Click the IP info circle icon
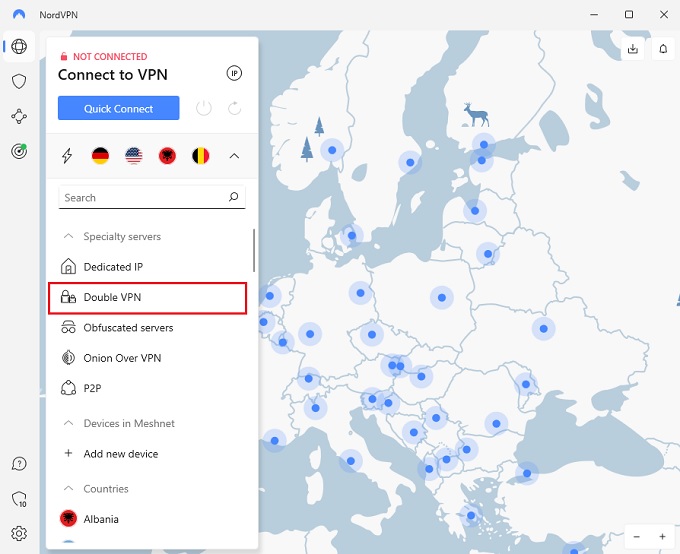 (x=234, y=73)
